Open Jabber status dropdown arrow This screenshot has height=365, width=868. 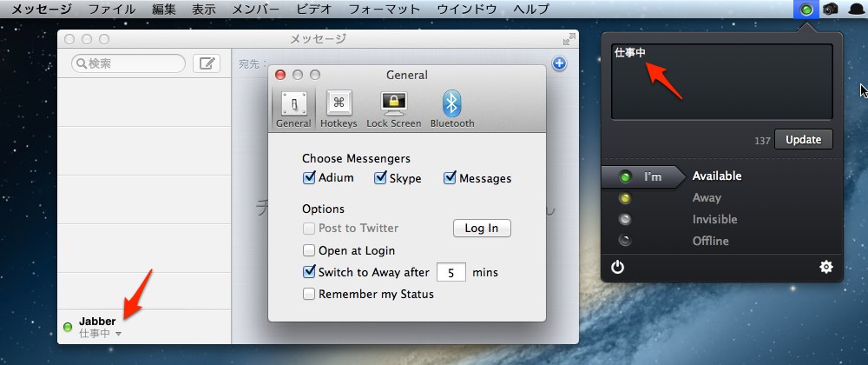coord(118,334)
